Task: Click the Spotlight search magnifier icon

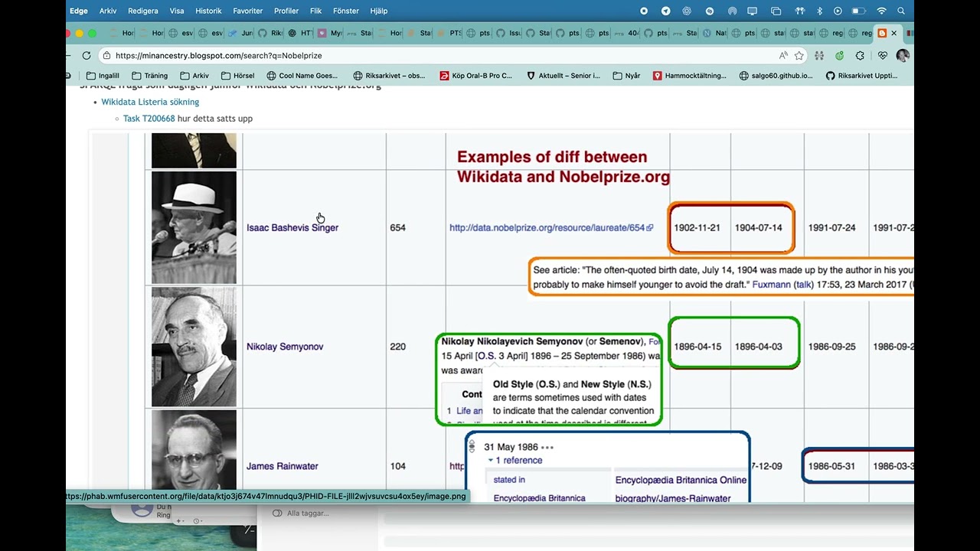Action: [x=901, y=11]
